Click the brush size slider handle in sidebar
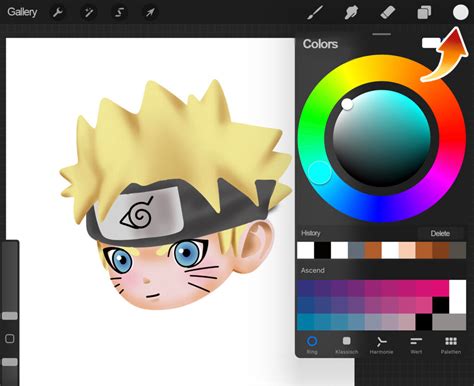474x386 pixels. pyautogui.click(x=10, y=316)
